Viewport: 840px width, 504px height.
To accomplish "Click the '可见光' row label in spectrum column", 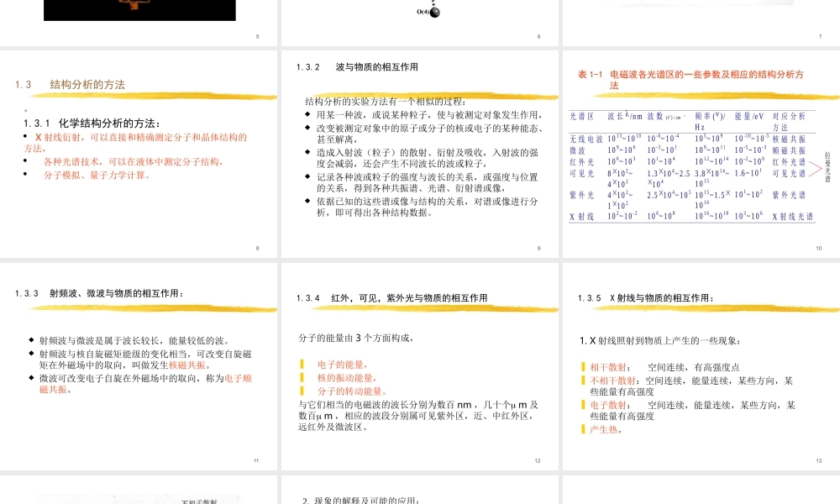I will coord(581,174).
